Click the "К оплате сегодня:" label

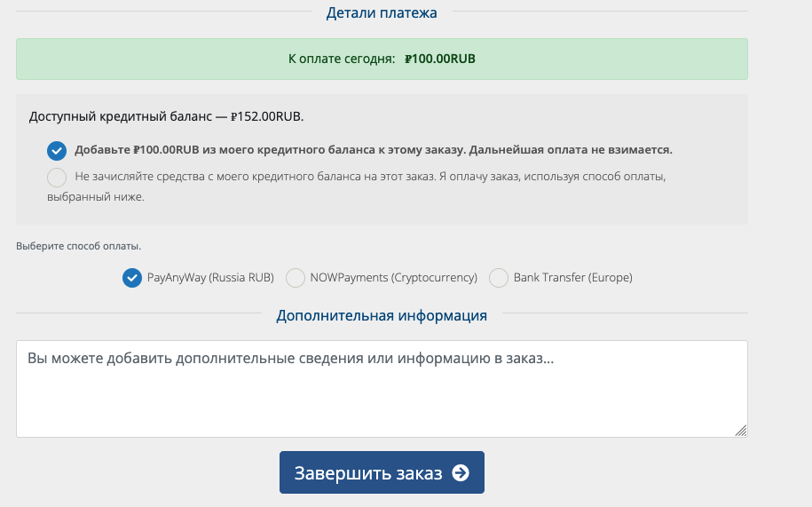pos(342,59)
